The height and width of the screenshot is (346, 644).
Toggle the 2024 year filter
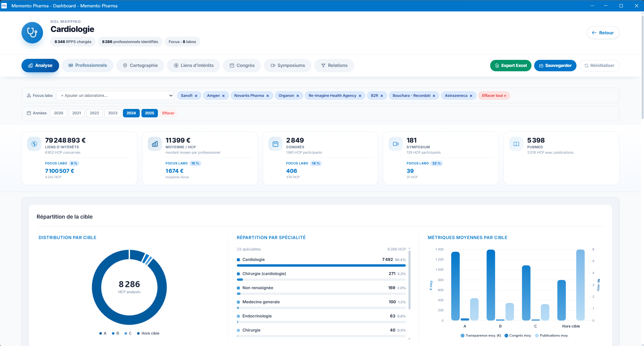(x=131, y=113)
